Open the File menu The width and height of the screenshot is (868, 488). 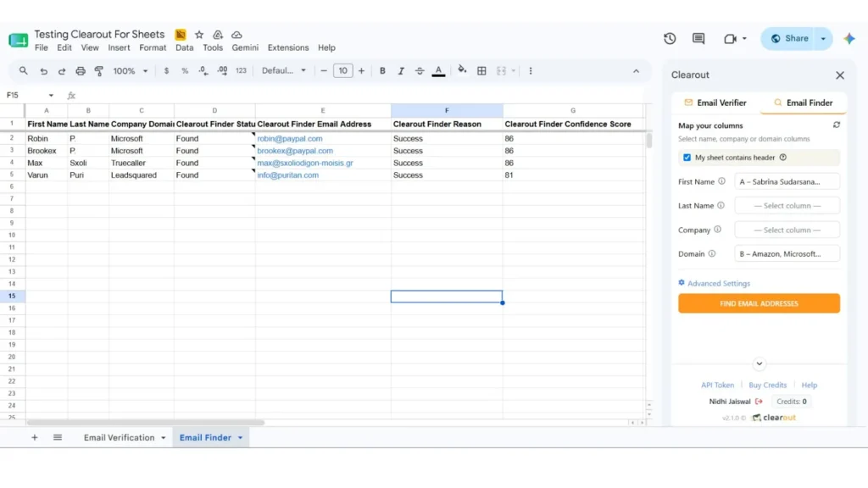[42, 47]
